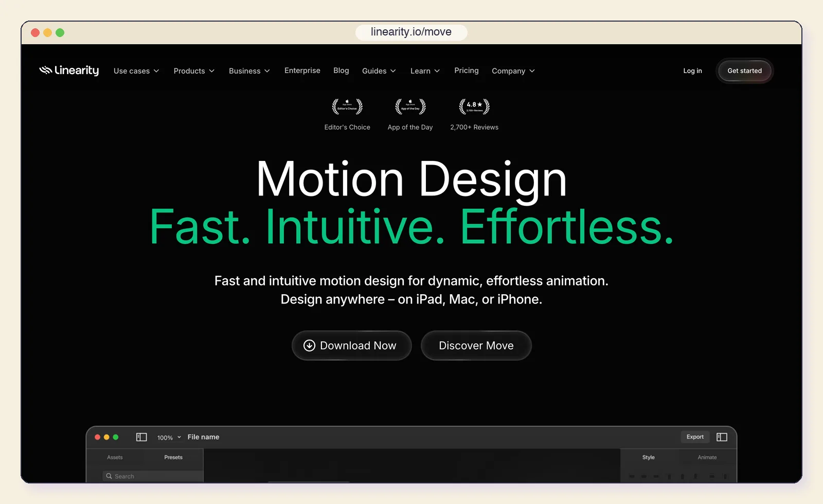Viewport: 823px width, 504px height.
Task: Navigate to Pricing
Action: (467, 70)
